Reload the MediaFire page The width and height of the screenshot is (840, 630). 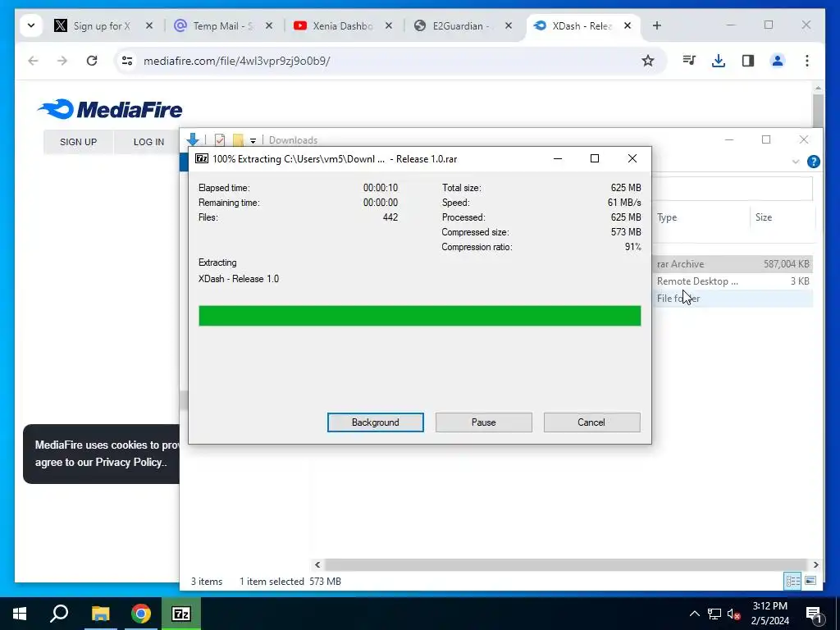point(92,61)
